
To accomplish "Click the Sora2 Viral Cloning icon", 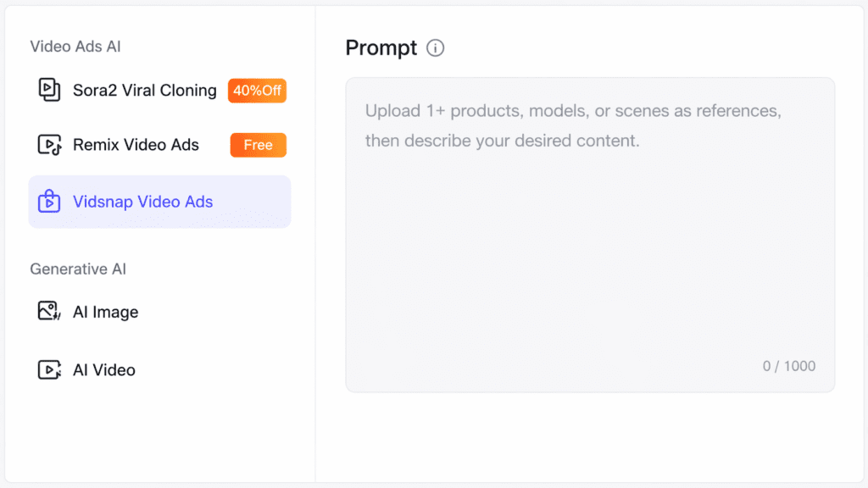I will point(50,90).
